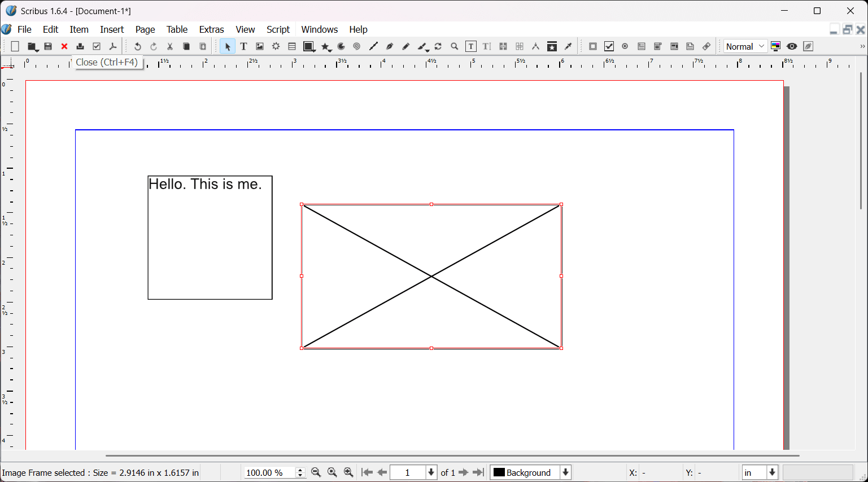
Task: Click the black Background layer color swatch
Action: click(x=499, y=472)
